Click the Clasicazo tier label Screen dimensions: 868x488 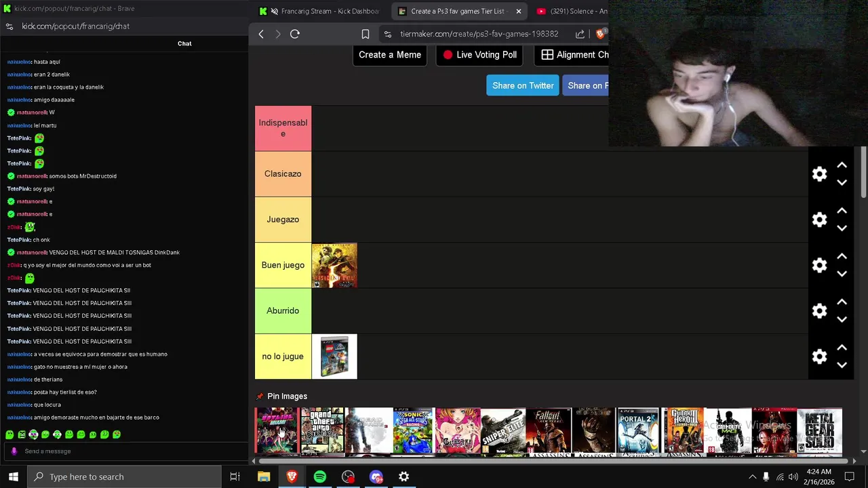coord(283,174)
